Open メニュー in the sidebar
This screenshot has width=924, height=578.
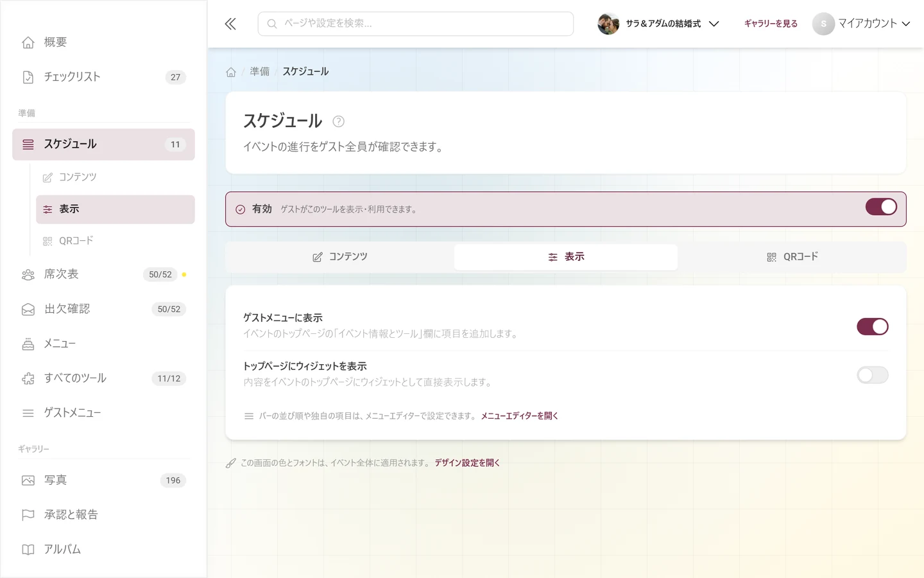click(x=103, y=344)
